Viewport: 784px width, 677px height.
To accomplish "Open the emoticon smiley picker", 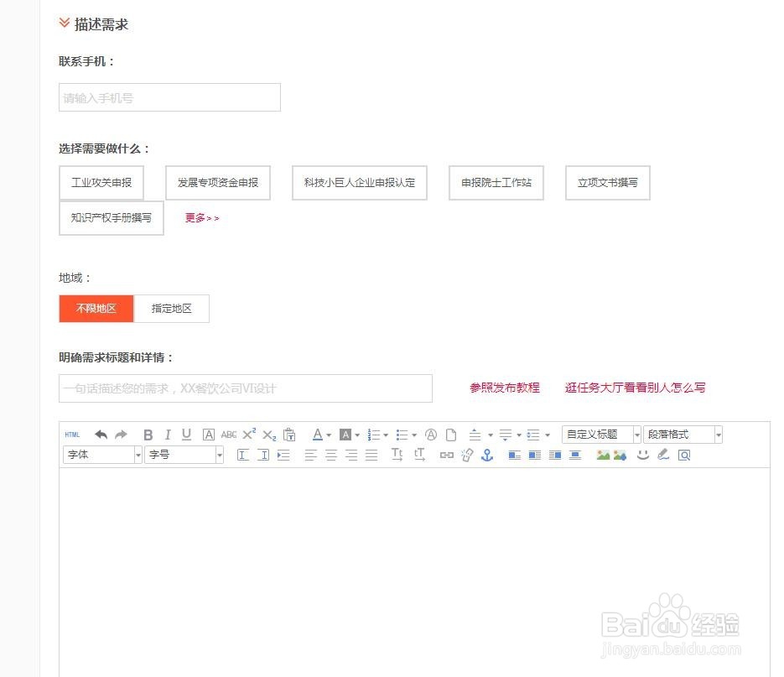I will [x=643, y=455].
